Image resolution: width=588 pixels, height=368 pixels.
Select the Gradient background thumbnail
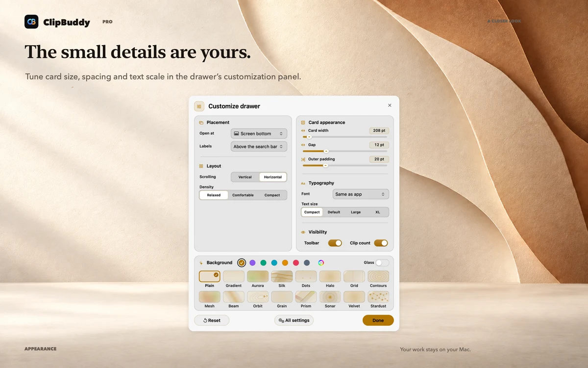[x=234, y=277]
